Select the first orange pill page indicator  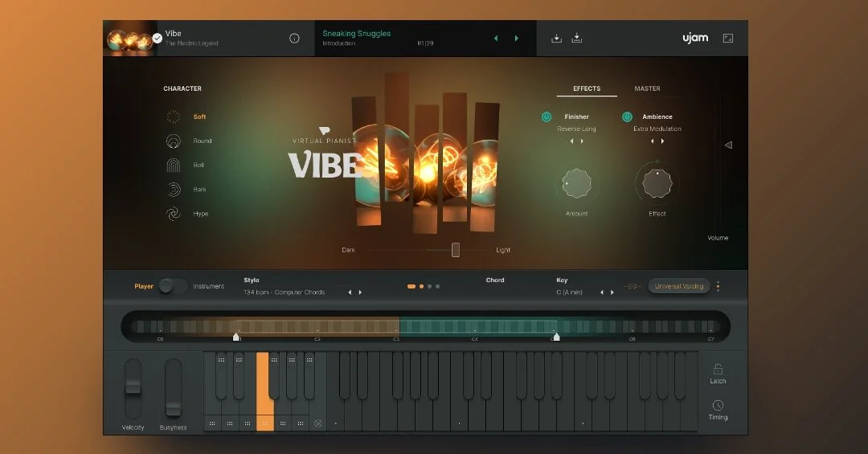[411, 286]
